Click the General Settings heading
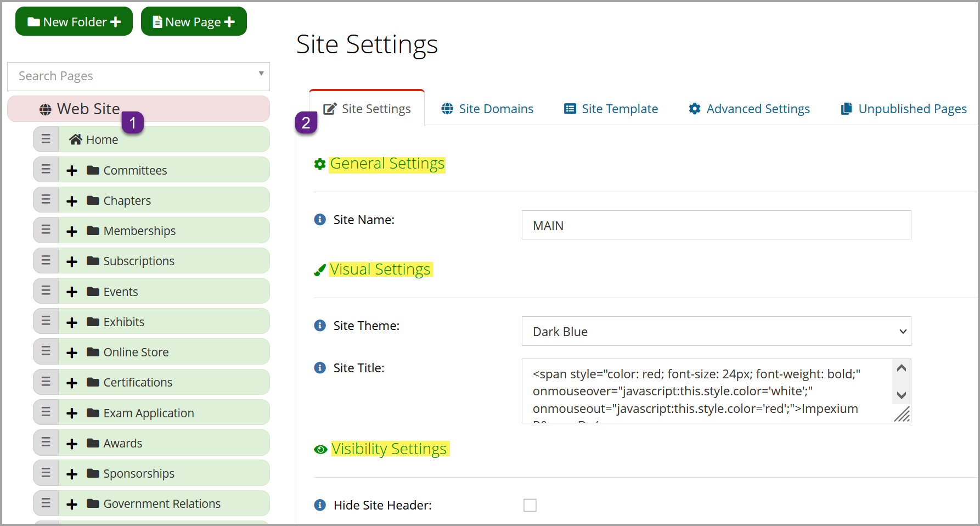This screenshot has height=526, width=980. click(x=387, y=164)
